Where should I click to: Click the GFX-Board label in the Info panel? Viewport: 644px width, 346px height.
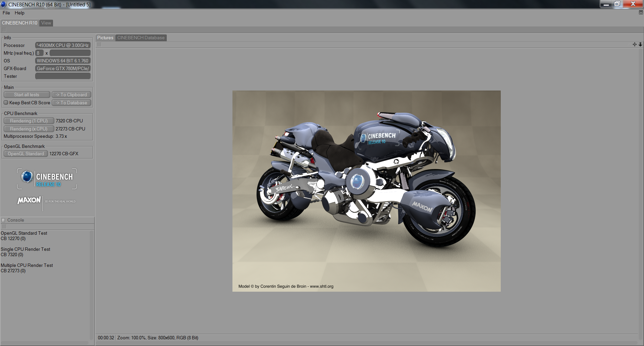(x=15, y=68)
